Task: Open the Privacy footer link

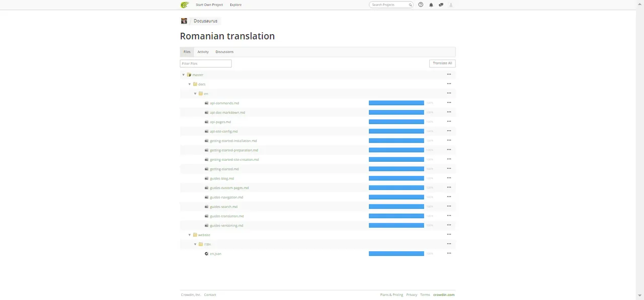Action: click(x=412, y=295)
